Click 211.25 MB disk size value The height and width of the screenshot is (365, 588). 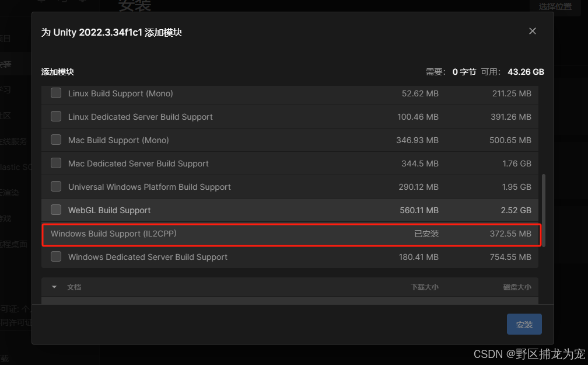pyautogui.click(x=512, y=94)
